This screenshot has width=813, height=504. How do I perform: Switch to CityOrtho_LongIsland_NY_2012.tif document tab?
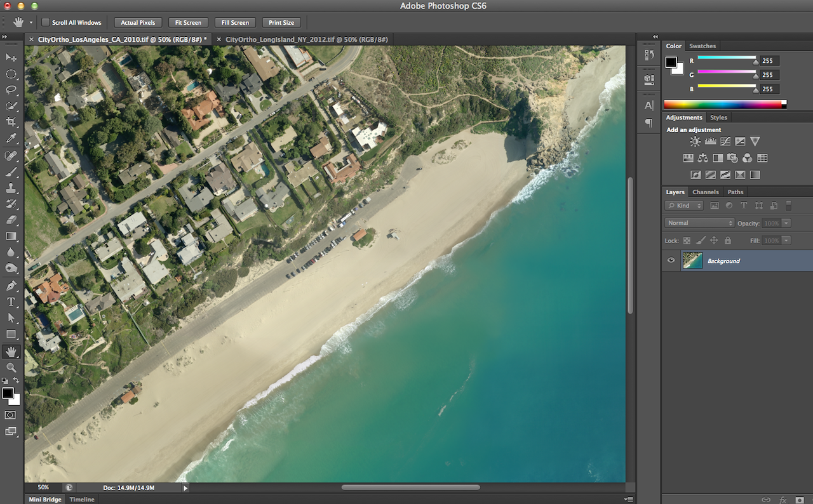(306, 39)
